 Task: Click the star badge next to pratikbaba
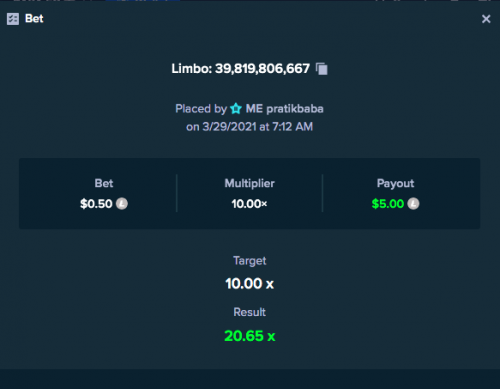[x=236, y=109]
